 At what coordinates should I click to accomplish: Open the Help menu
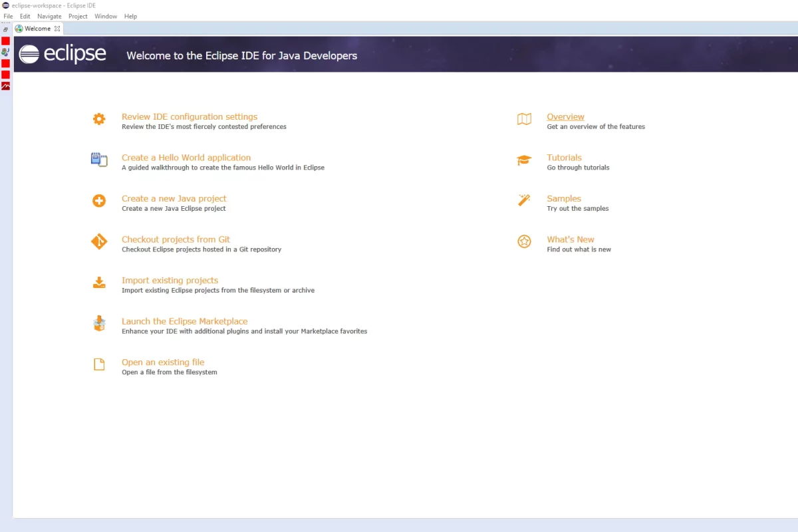[x=130, y=16]
